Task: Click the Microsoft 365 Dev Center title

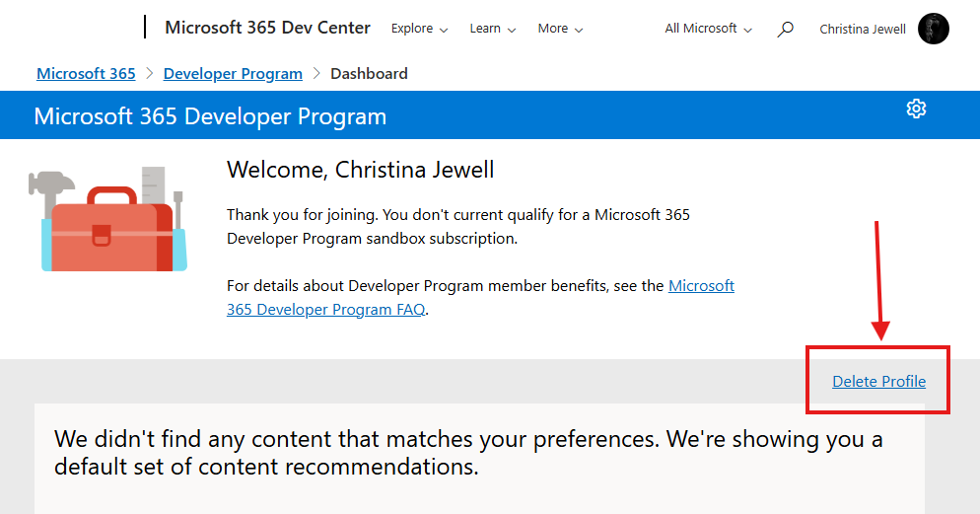Action: point(267,28)
